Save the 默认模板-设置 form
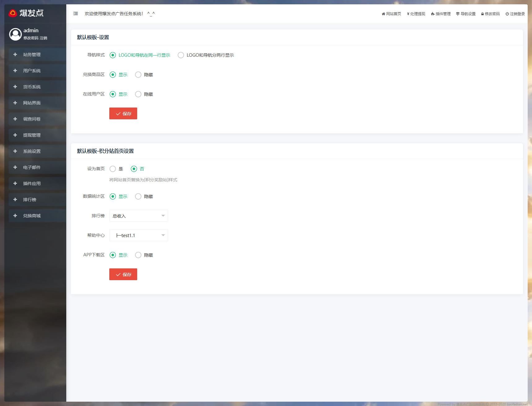Screen dimensions: 532x406 (123, 114)
